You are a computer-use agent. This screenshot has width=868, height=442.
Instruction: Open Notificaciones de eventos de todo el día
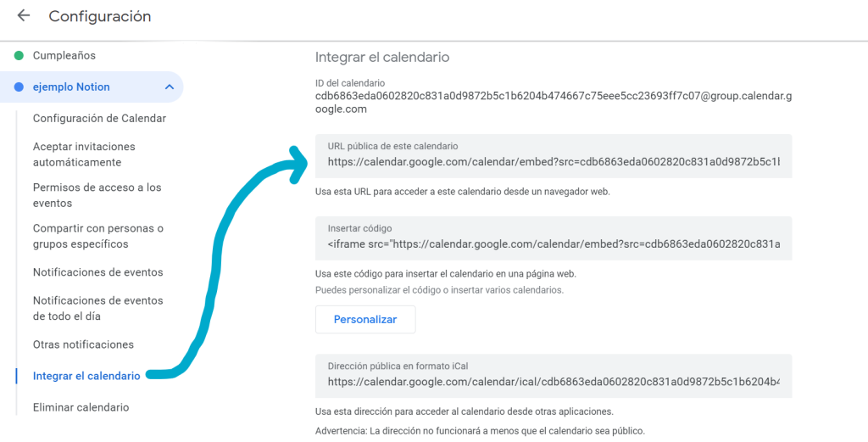(x=97, y=308)
